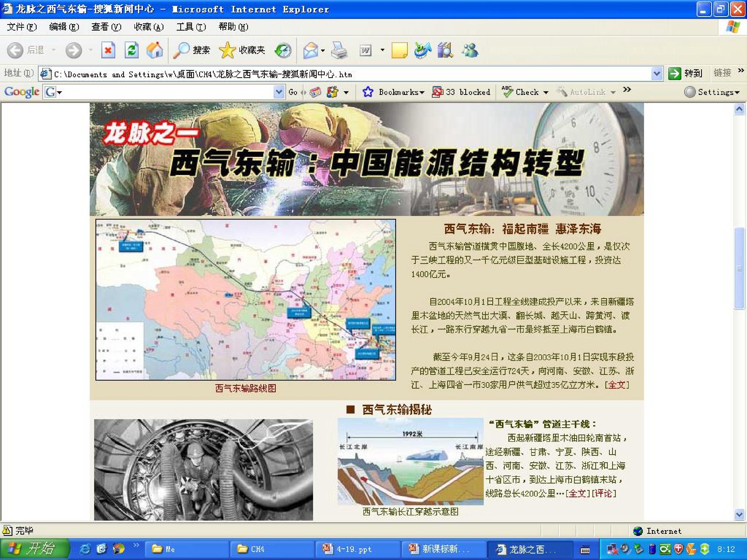The height and width of the screenshot is (560, 747).
Task: Click the Google toolbar puzzle piece icon
Action: tap(333, 92)
